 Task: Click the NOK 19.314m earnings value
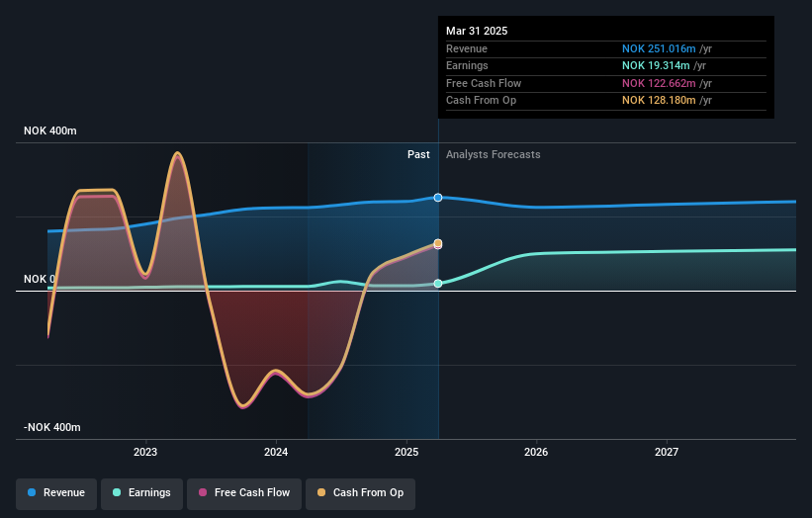point(656,65)
